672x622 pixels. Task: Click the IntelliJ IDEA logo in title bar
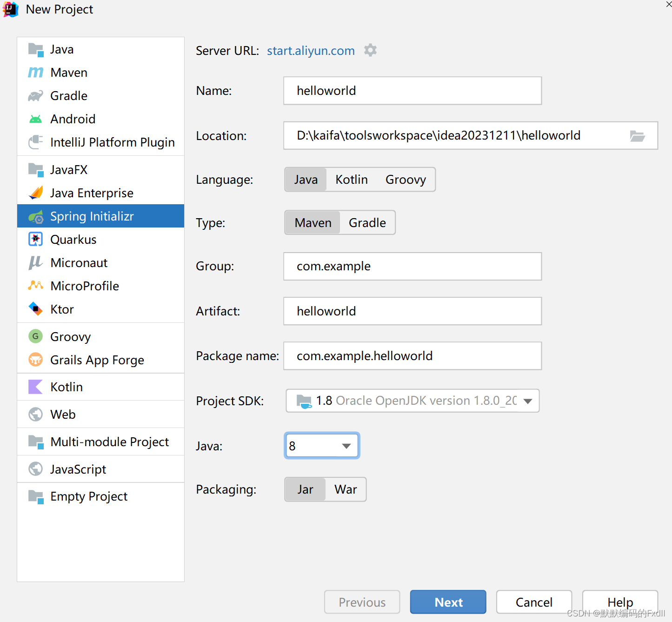(10, 9)
